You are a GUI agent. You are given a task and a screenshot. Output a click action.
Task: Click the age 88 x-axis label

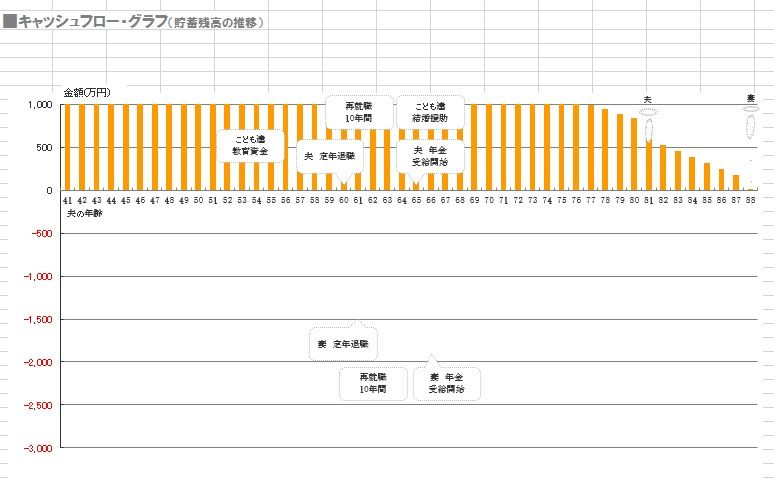tap(750, 201)
